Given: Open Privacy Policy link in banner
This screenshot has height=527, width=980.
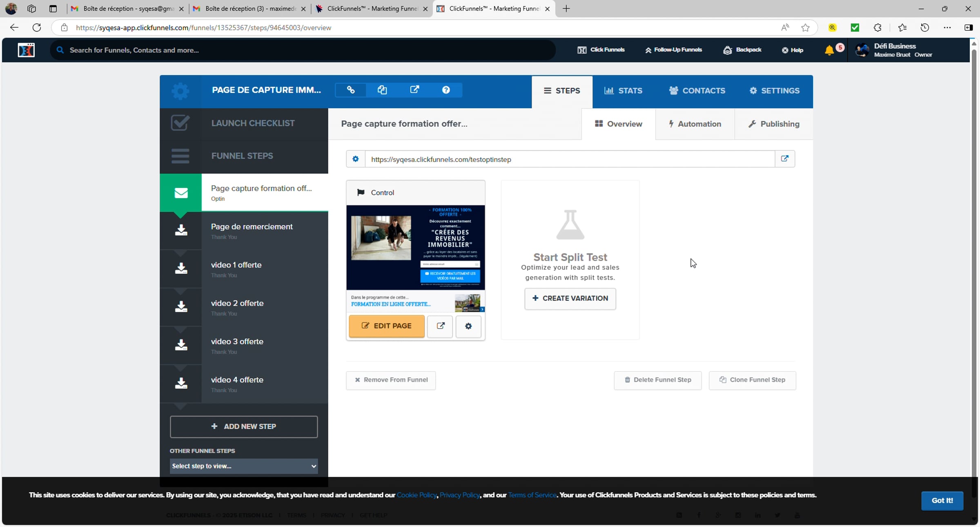Looking at the screenshot, I should coord(459,495).
